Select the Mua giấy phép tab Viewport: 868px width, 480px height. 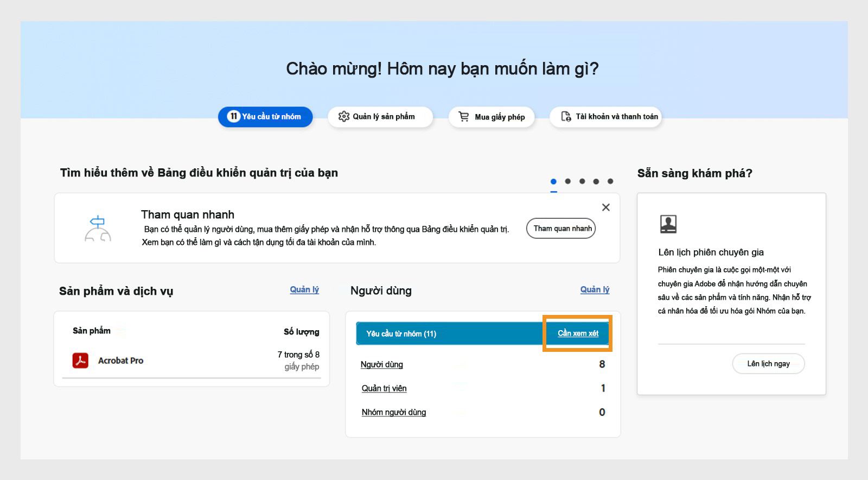click(492, 117)
